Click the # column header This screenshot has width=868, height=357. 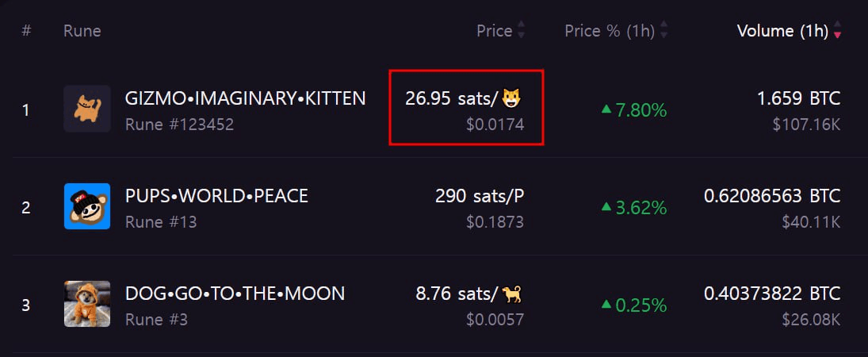coord(26,30)
